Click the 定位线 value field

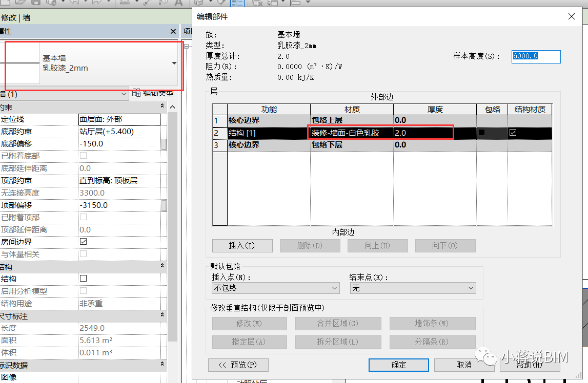tap(119, 119)
